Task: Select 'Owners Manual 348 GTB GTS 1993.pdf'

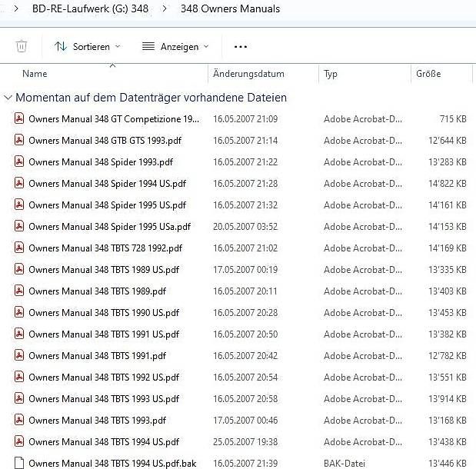Action: (105, 141)
